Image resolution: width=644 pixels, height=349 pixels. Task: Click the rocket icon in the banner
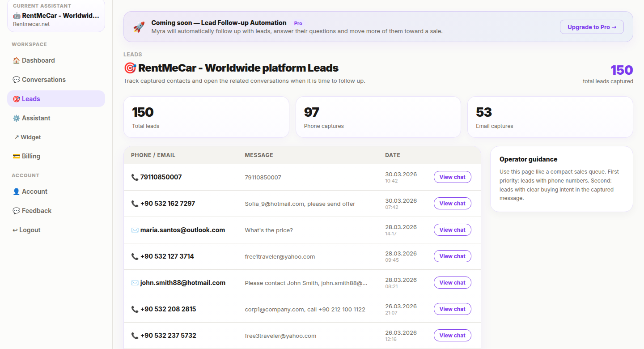[139, 27]
